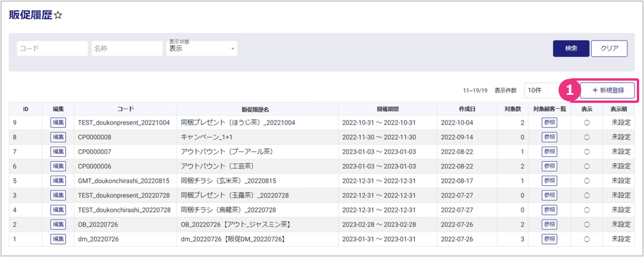Focus the コード input field
Viewport: 644px width, 257px height.
tap(52, 48)
